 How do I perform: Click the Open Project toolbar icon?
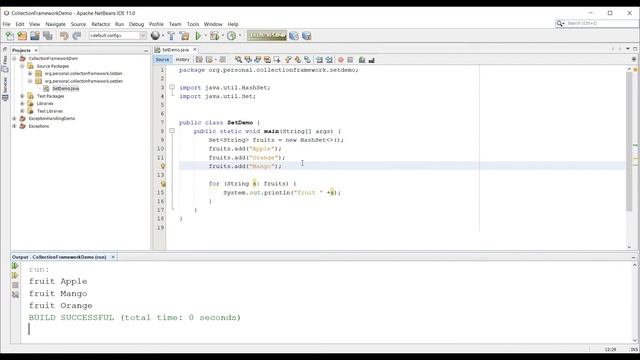tap(35, 36)
